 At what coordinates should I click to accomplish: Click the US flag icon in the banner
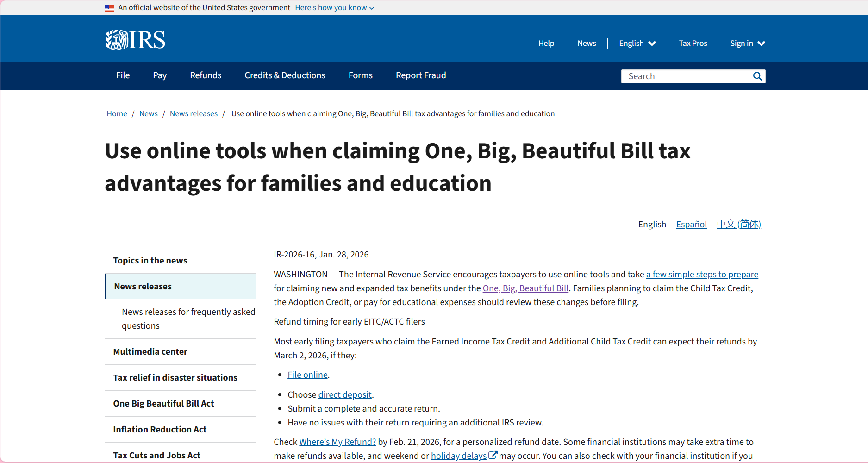109,7
